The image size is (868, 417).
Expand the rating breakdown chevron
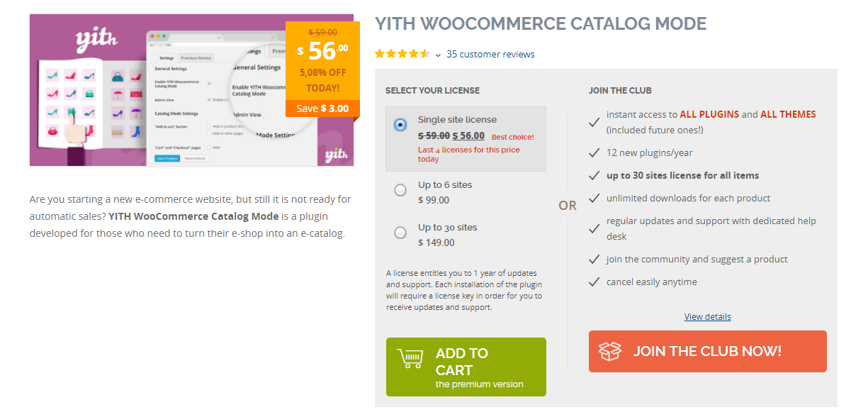[x=438, y=55]
